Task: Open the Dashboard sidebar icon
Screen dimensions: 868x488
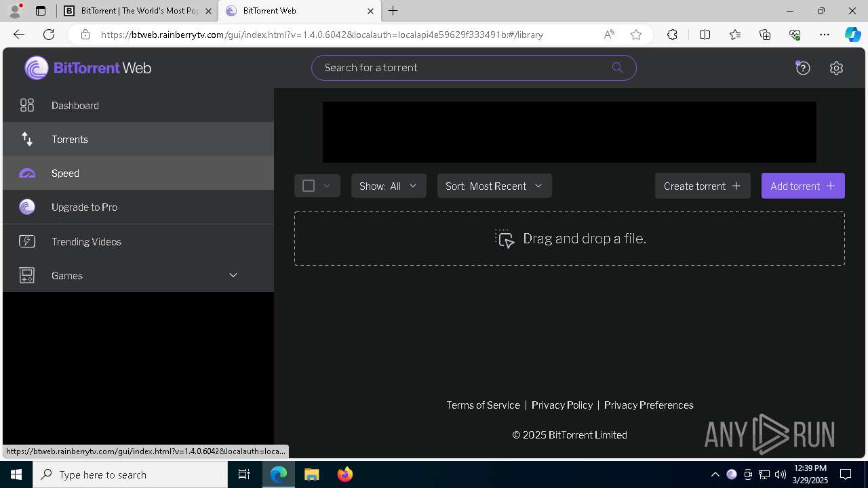Action: tap(27, 105)
